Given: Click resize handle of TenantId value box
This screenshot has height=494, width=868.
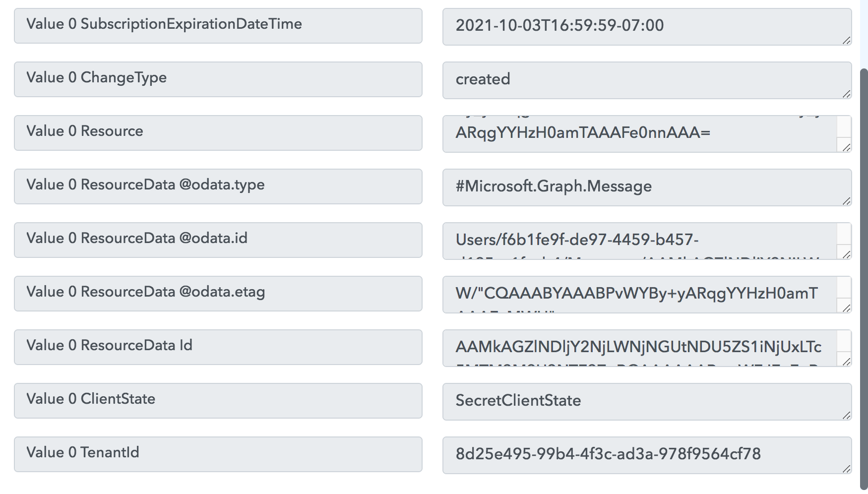Looking at the screenshot, I should 846,469.
